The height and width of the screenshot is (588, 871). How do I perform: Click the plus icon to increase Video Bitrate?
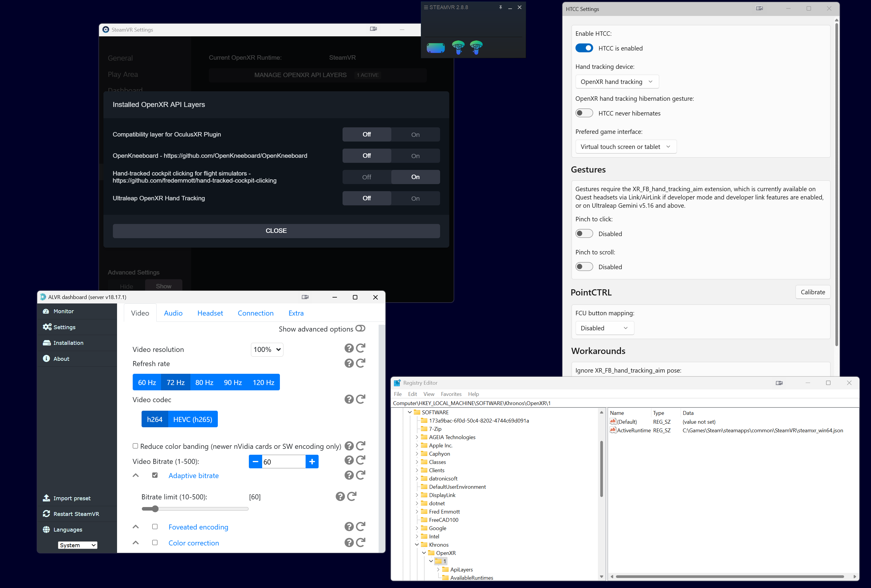[x=312, y=462]
